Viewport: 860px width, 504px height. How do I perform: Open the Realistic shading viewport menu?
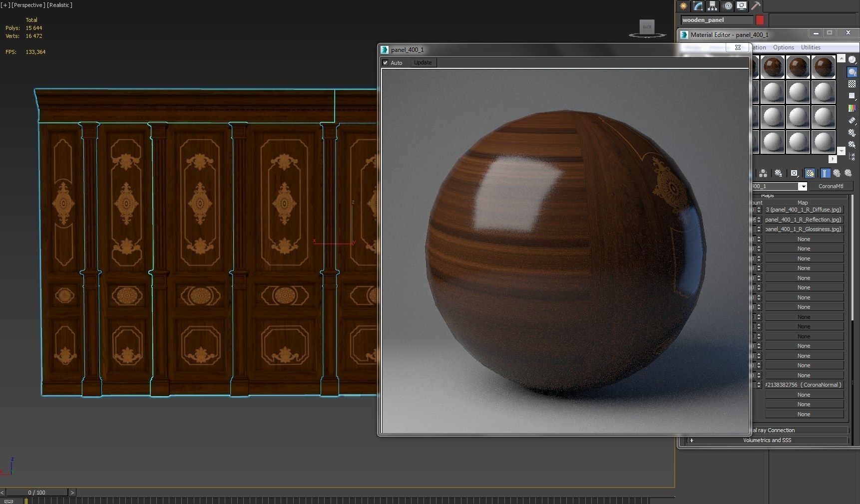tap(59, 5)
